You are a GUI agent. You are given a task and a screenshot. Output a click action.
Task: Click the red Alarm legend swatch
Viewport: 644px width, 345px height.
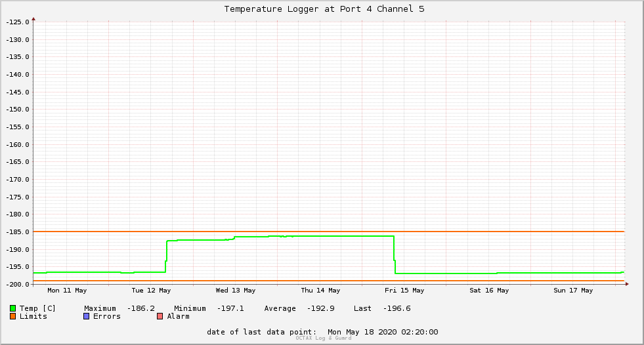(x=160, y=316)
